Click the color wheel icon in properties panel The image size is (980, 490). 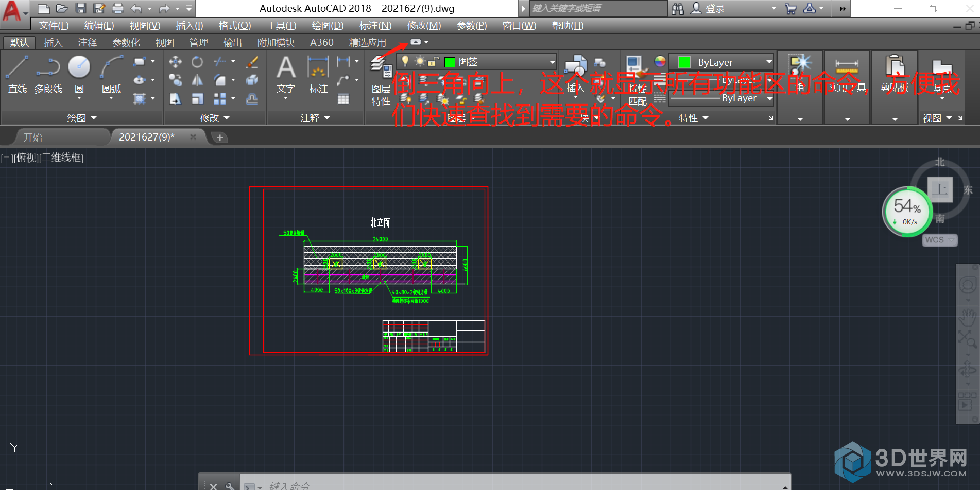coord(660,61)
